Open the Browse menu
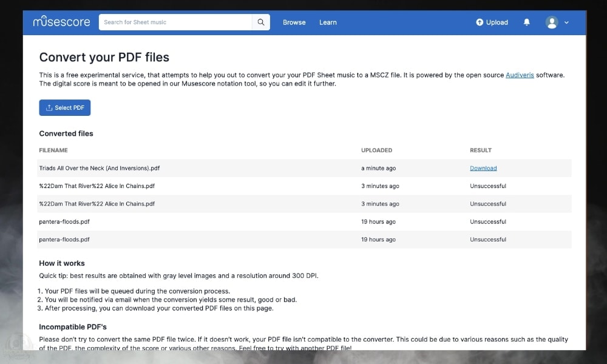 pos(294,22)
